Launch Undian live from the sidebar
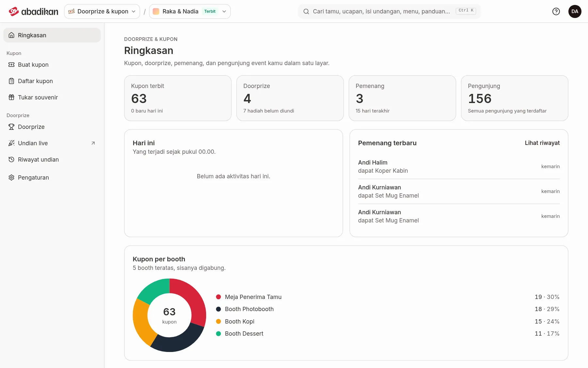 click(x=52, y=143)
